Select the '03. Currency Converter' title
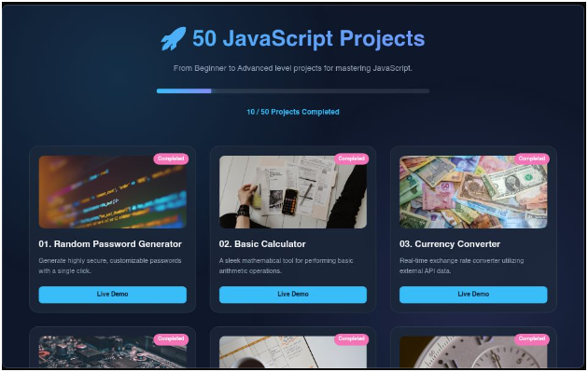Screen dimensions: 588x372 pos(450,244)
